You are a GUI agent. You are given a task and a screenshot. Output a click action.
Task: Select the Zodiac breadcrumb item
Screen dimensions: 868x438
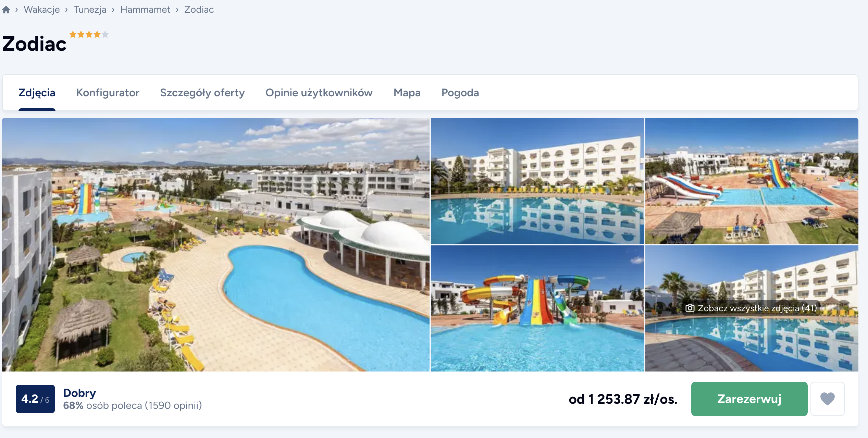pyautogui.click(x=199, y=10)
